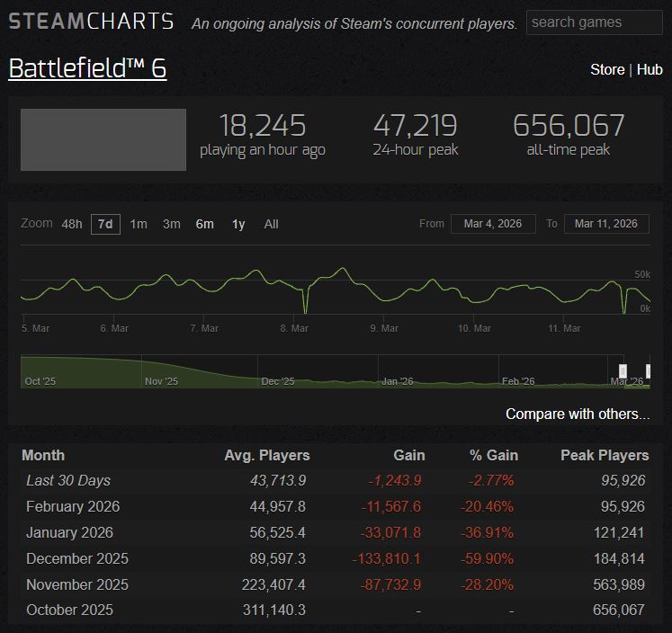Set chart zoom to 6m

(205, 224)
